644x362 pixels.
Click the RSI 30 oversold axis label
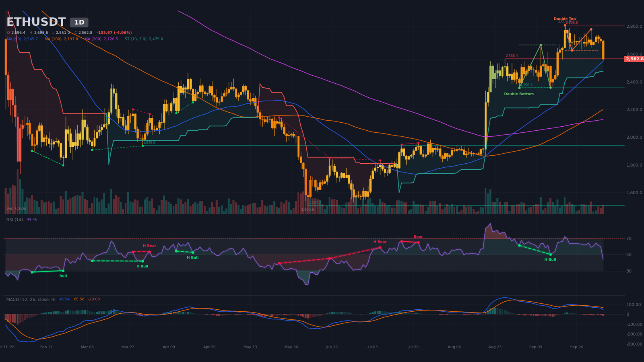click(x=629, y=271)
